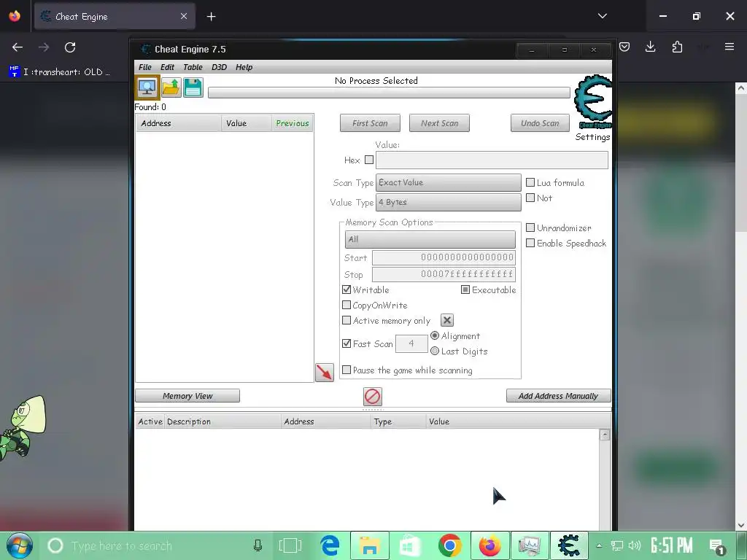Viewport: 747px width, 560px height.
Task: Close the Cheat Engine browser tab
Action: click(x=184, y=17)
